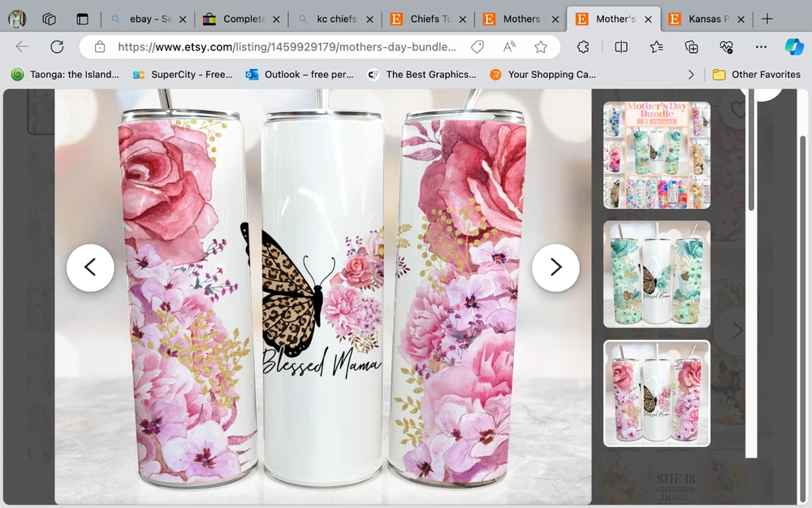
Task: Open Browser essentials heart icon
Action: click(x=727, y=47)
